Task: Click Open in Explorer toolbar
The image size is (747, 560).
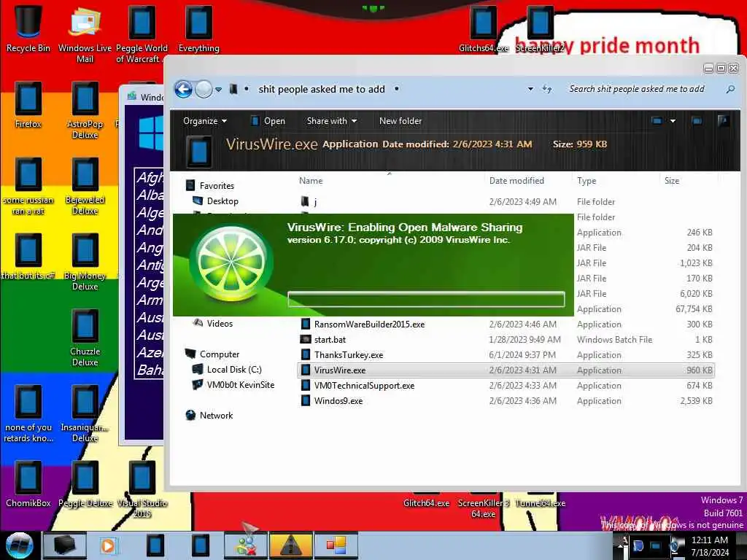Action: point(268,121)
